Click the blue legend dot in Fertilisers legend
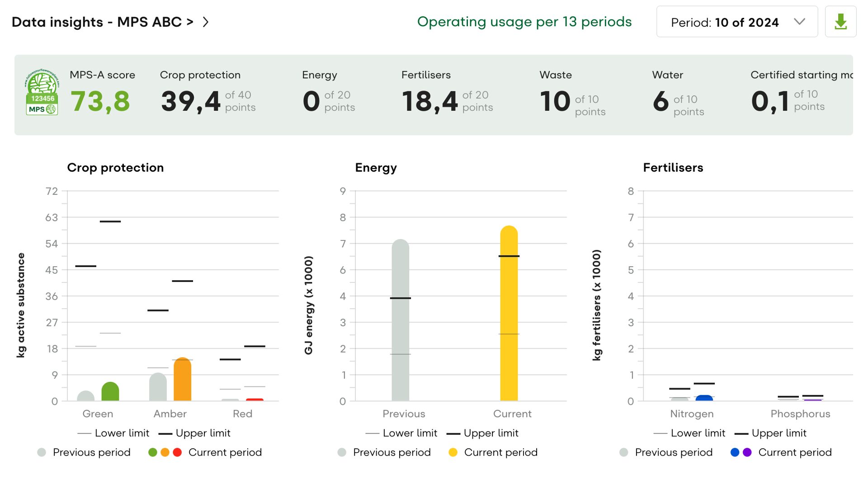The image size is (868, 479). [x=735, y=452]
